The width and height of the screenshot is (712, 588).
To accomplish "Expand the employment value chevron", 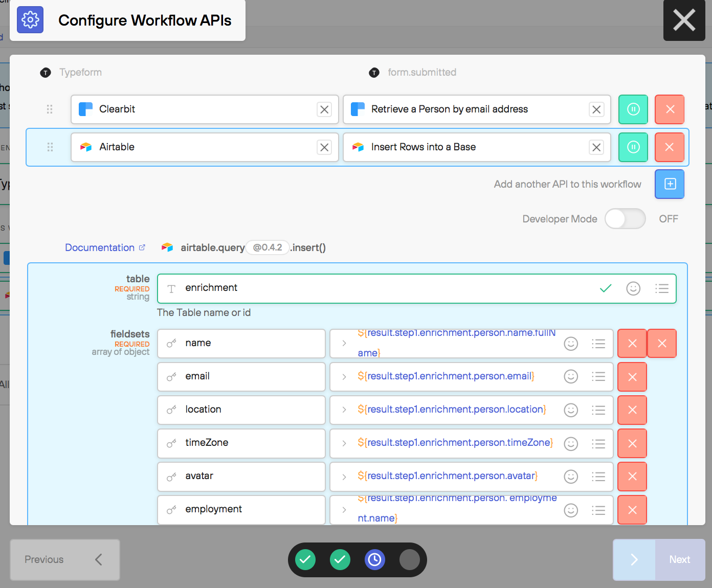I will 344,510.
